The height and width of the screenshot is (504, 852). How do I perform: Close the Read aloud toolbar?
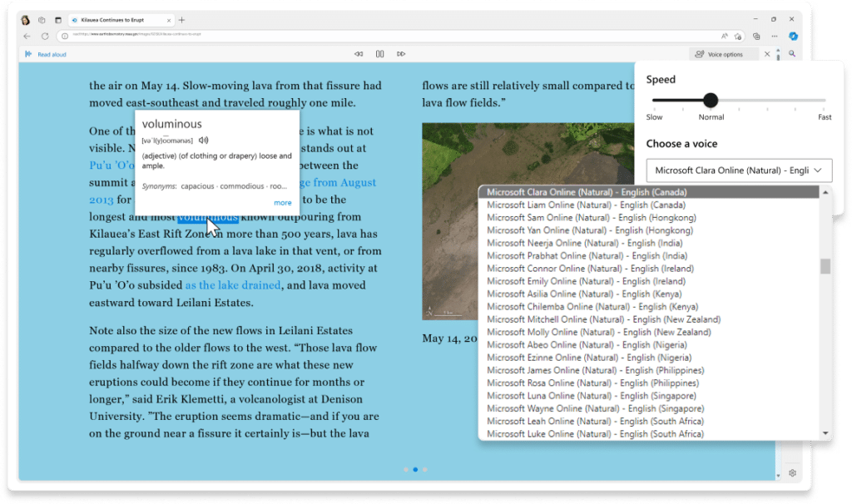click(x=767, y=54)
